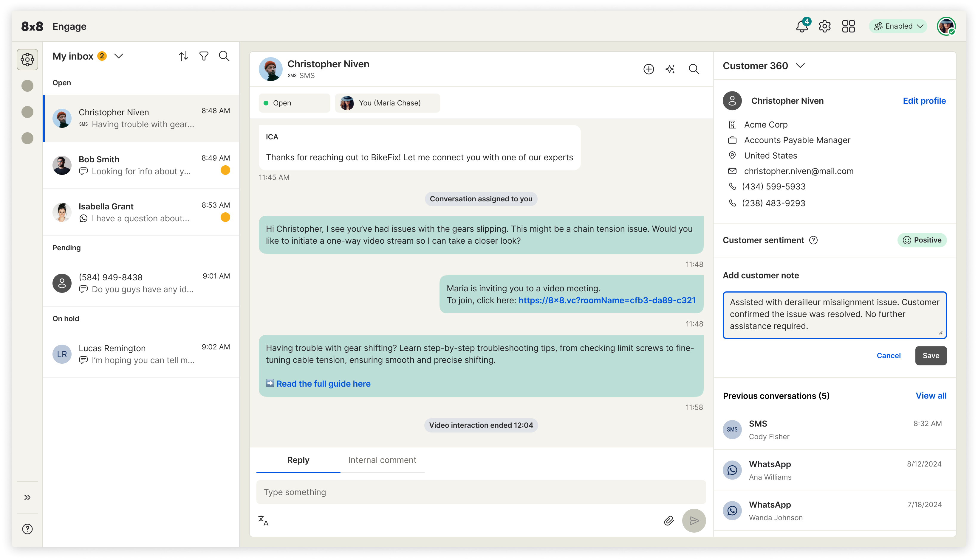The width and height of the screenshot is (978, 560).
Task: Click the sort conversations icon
Action: [x=184, y=56]
